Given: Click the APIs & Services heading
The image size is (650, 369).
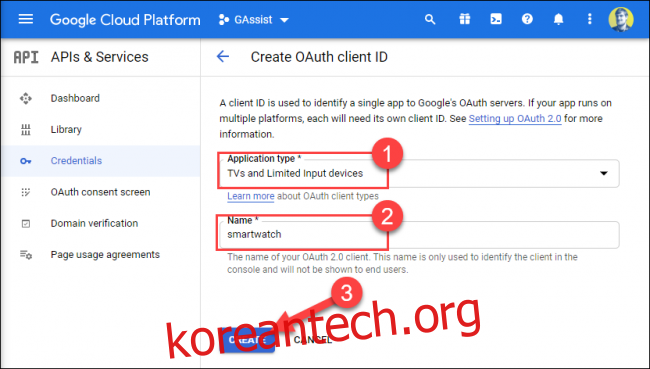Looking at the screenshot, I should pos(99,57).
